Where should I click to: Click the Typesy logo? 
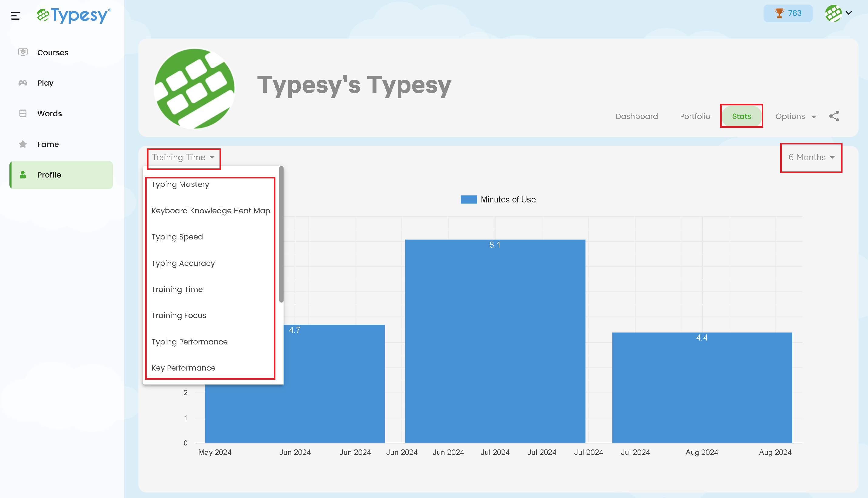click(x=74, y=15)
